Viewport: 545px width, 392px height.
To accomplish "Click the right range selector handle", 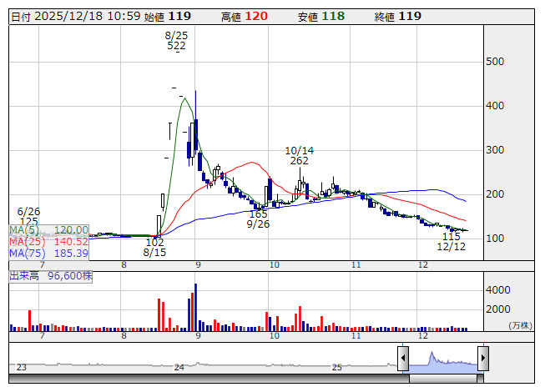I will [x=482, y=359].
